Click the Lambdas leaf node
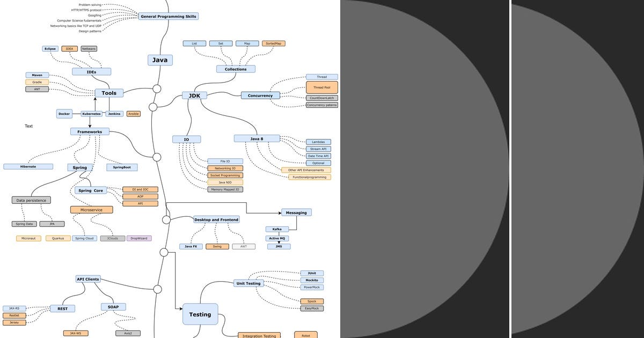644x338 pixels. point(319,142)
